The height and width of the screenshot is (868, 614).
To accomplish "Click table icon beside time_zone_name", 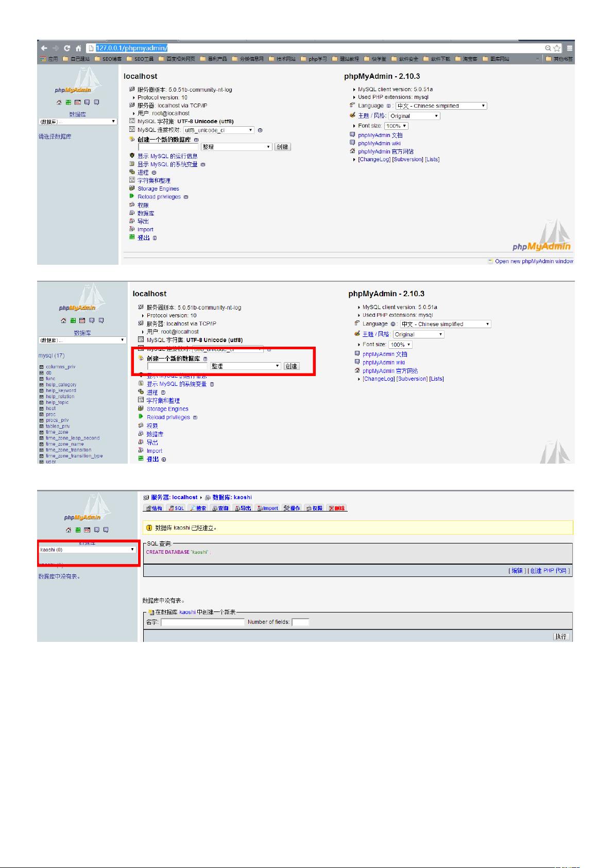I will [41, 444].
